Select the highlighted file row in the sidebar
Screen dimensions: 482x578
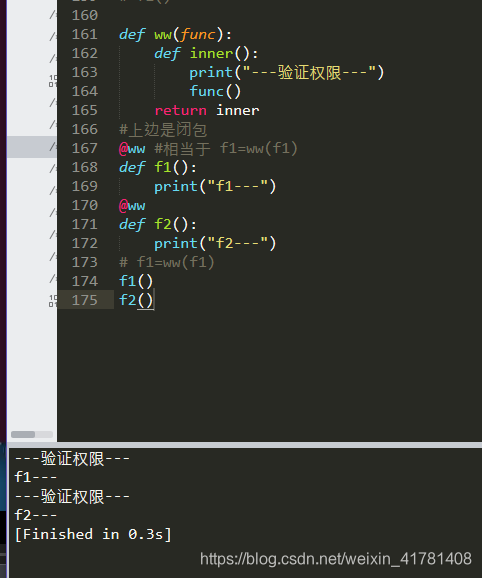(x=32, y=147)
